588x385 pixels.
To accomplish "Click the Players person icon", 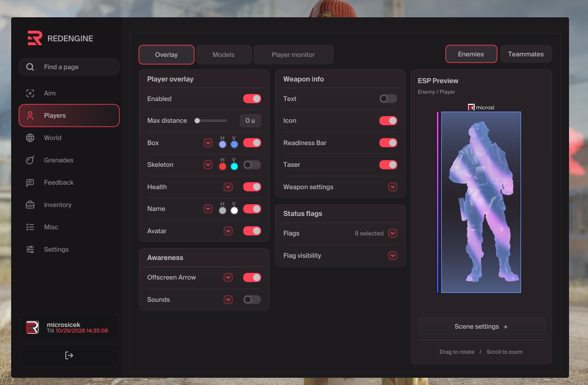I will [30, 116].
